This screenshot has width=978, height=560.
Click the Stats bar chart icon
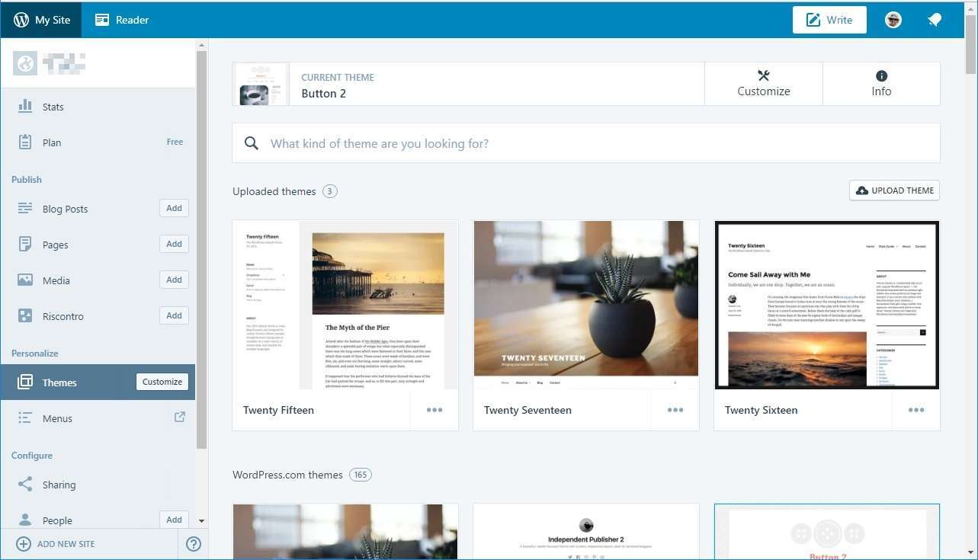click(25, 106)
